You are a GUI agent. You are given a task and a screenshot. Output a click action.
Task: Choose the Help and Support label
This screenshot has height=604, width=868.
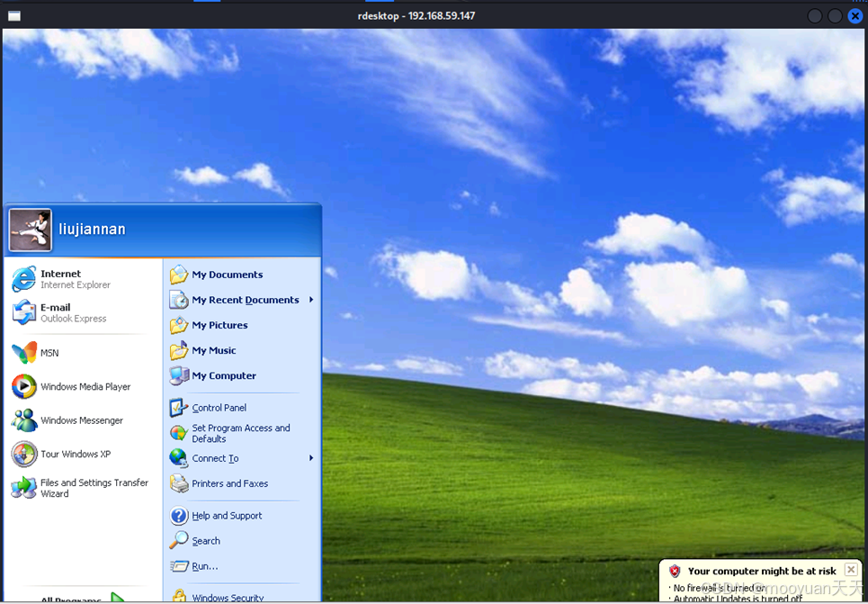click(227, 516)
